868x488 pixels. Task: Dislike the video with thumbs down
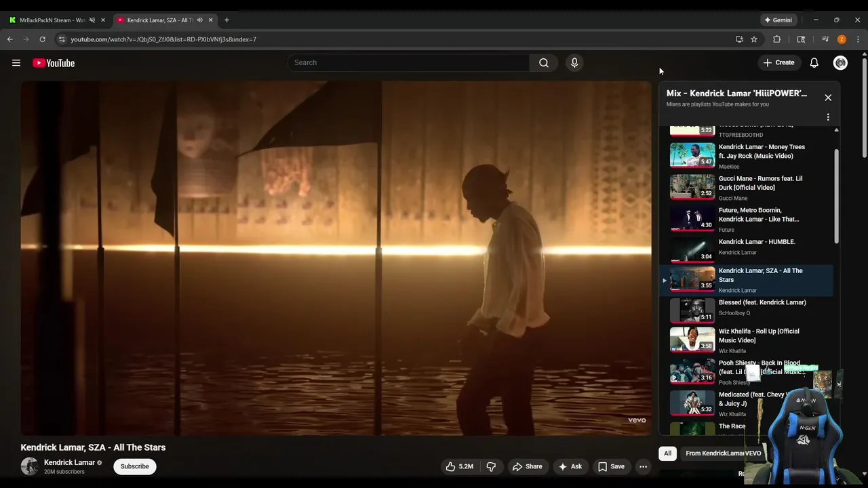click(492, 466)
